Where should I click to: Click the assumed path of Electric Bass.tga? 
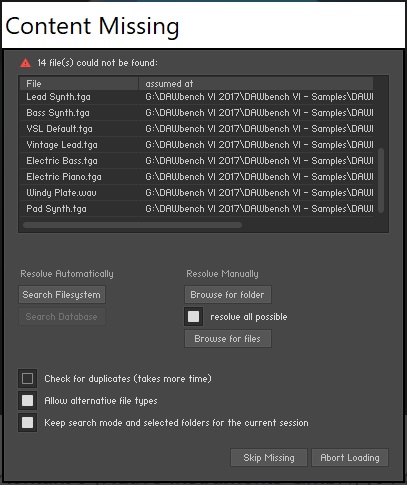click(x=259, y=161)
